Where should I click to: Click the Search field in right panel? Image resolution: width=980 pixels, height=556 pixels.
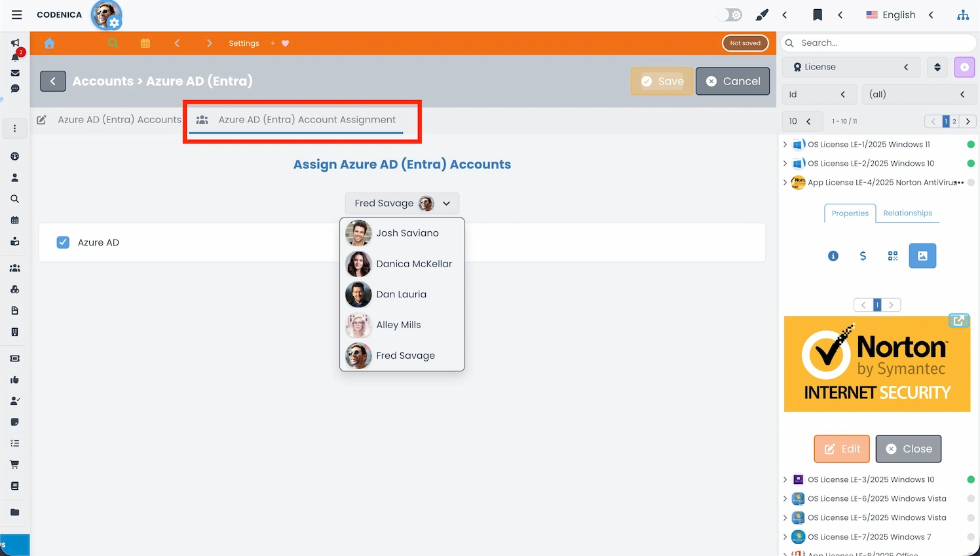click(878, 43)
